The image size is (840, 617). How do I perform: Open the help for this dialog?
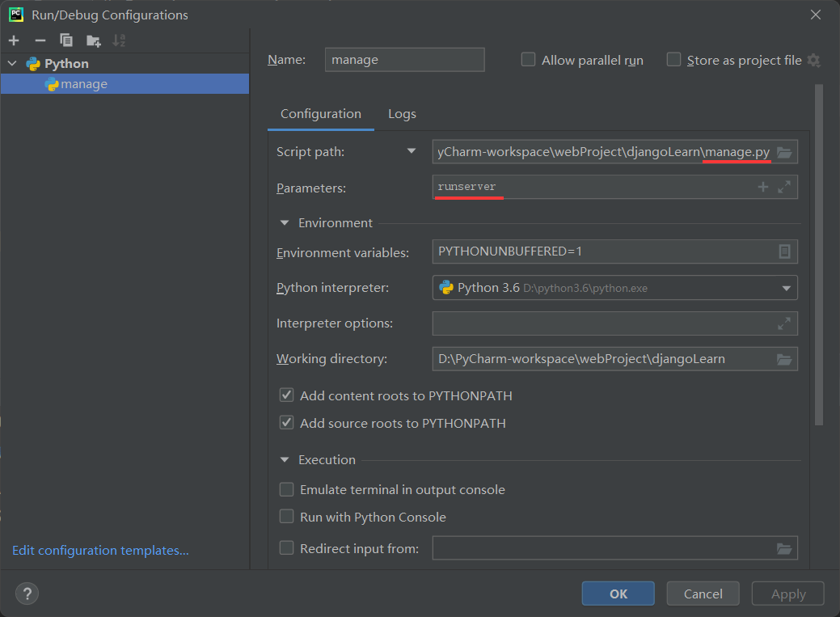pyautogui.click(x=27, y=594)
